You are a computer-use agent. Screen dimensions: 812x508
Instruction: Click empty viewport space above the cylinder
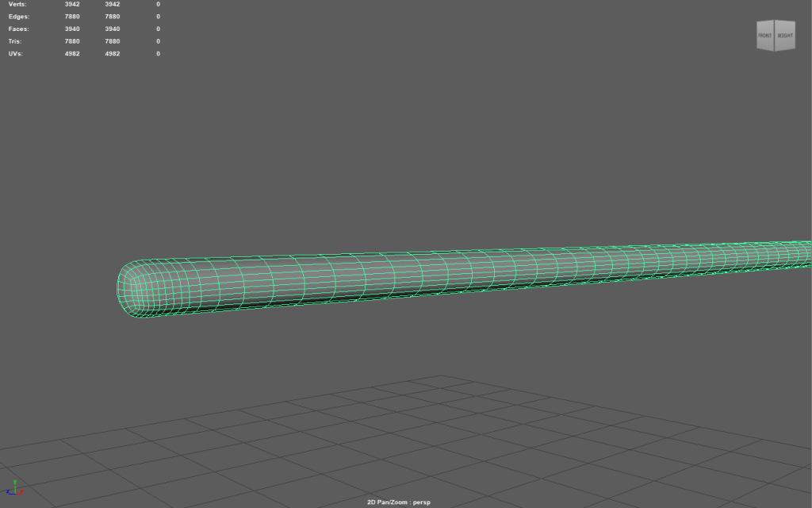coord(396,143)
